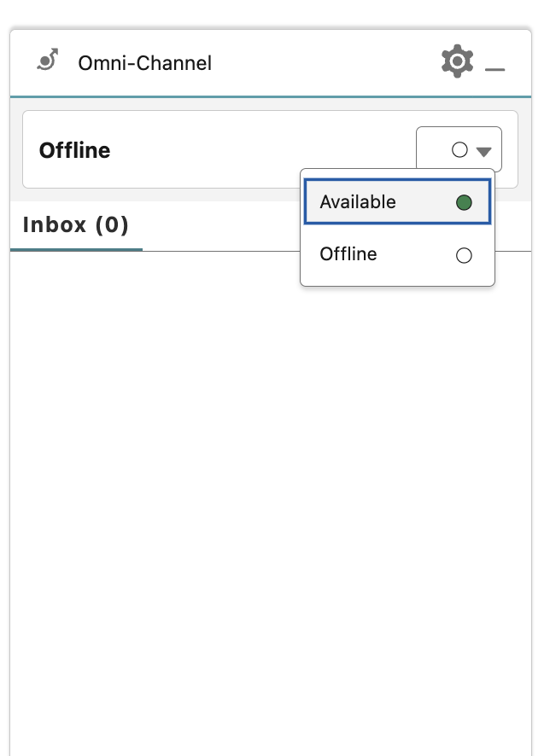Click the teal underline beneath Inbox tab

(76, 249)
